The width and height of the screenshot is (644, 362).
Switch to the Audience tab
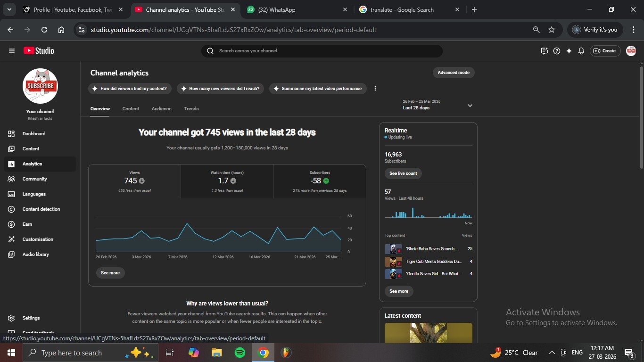(161, 109)
